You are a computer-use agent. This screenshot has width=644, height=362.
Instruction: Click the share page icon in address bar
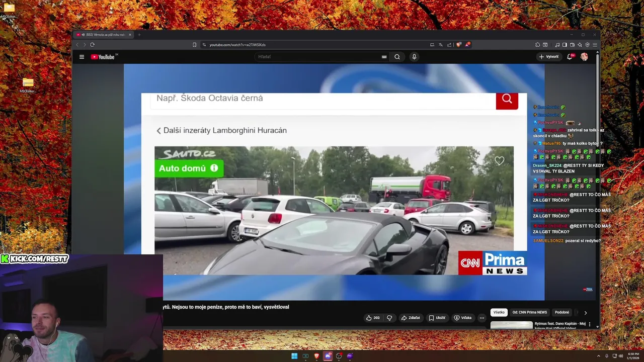point(449,45)
